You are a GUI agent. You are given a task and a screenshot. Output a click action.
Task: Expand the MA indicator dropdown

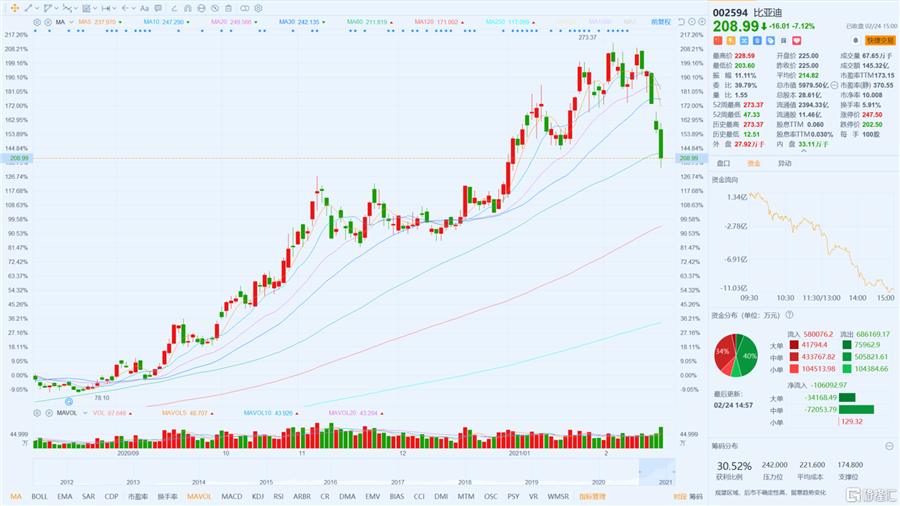[x=71, y=22]
